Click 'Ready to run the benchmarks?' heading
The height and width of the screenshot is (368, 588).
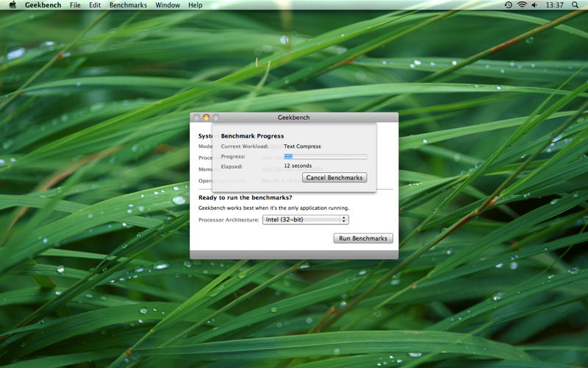[x=245, y=197]
